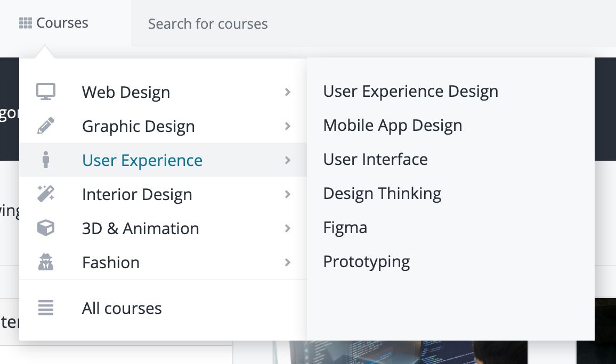Click the person icon beside User Experience
The height and width of the screenshot is (364, 616).
click(46, 160)
